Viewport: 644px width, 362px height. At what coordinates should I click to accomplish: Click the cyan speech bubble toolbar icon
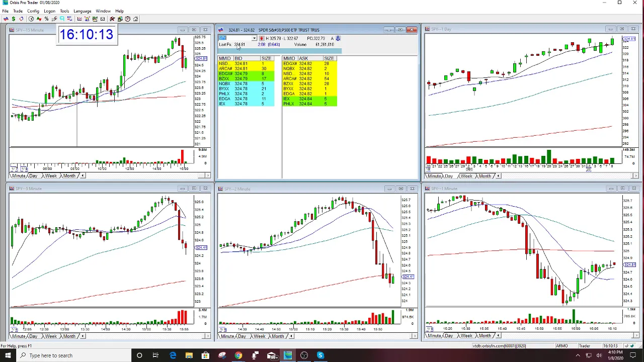click(62, 19)
